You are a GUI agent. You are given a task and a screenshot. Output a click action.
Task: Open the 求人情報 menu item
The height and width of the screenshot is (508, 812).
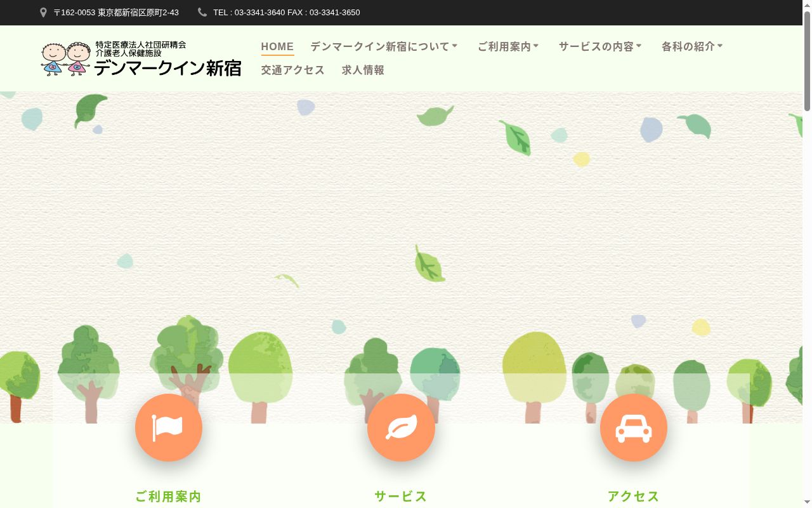click(x=363, y=70)
